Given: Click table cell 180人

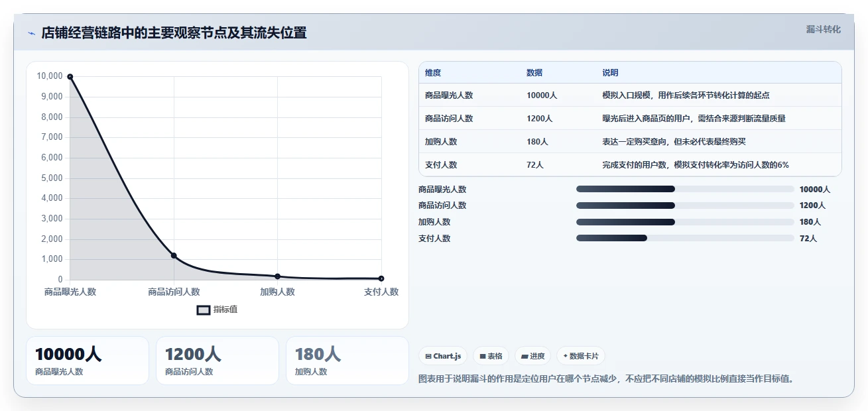Looking at the screenshot, I should pos(537,142).
